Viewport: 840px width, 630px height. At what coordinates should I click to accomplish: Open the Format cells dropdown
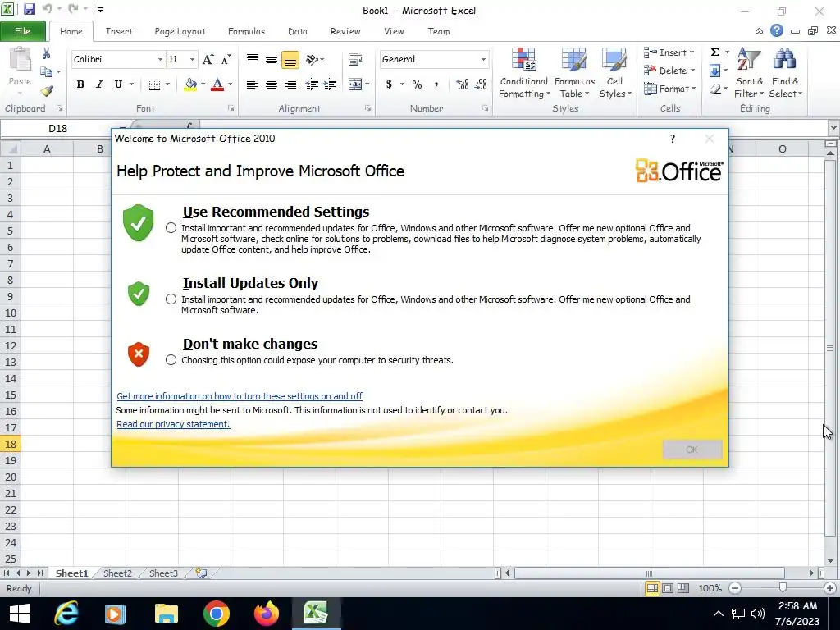[669, 89]
